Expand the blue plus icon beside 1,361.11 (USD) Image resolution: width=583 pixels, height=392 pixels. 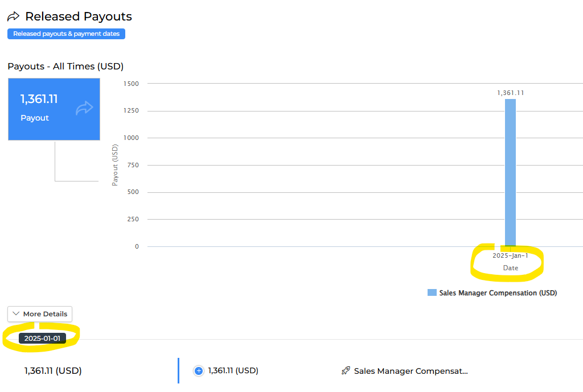coord(199,371)
